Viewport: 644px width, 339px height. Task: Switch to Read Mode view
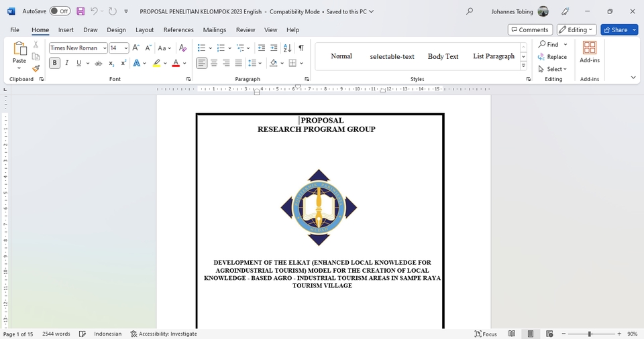512,334
